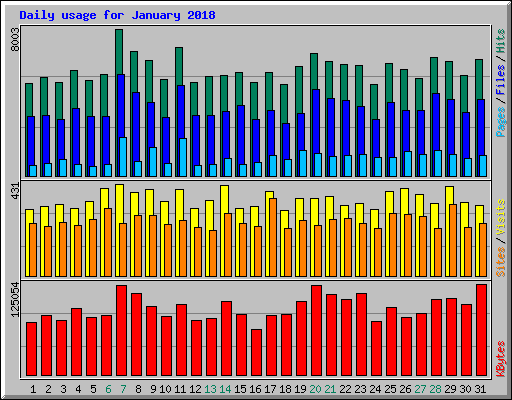Click day label 3 on the x-axis

[63, 389]
